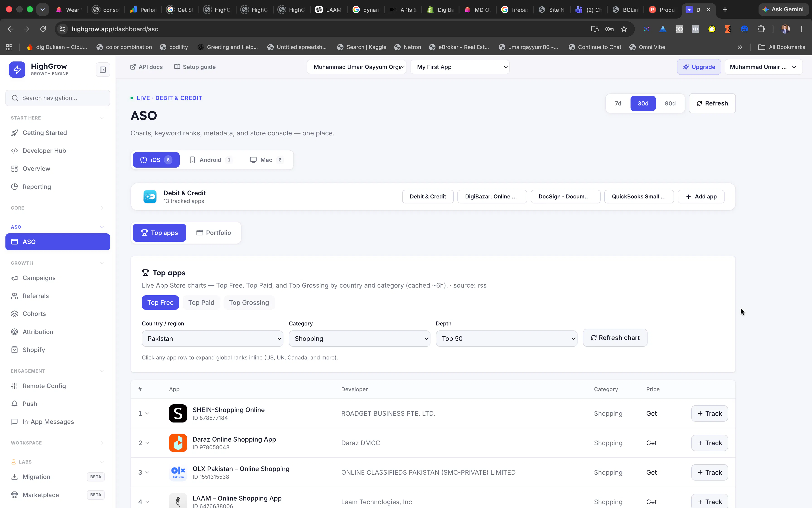Image resolution: width=812 pixels, height=508 pixels.
Task: Click the HighGrow lightning logo icon
Action: [x=17, y=70]
